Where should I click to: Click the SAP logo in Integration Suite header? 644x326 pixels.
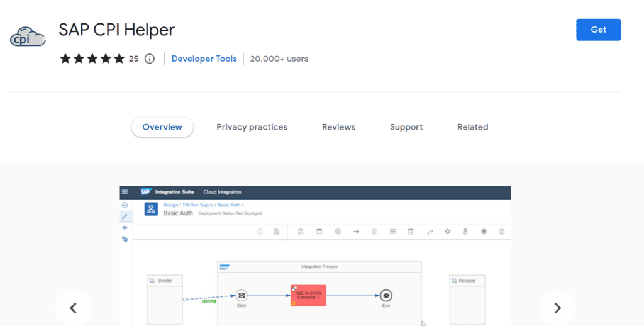[146, 192]
